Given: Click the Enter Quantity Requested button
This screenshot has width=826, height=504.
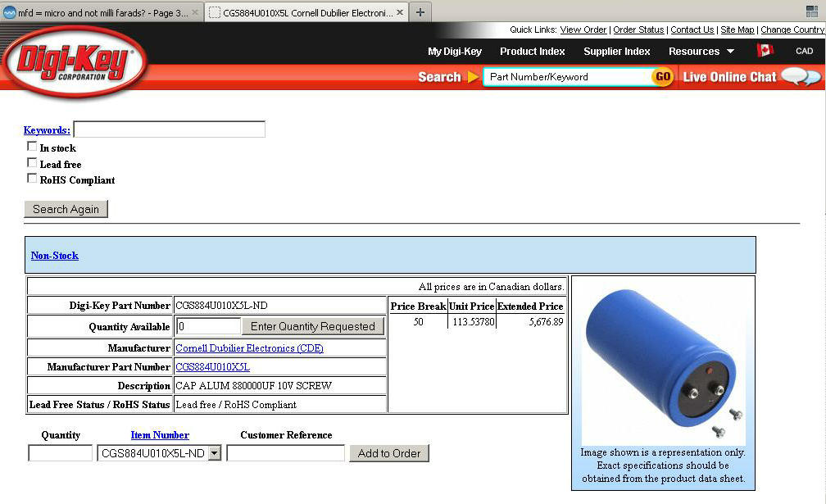Looking at the screenshot, I should (x=313, y=326).
